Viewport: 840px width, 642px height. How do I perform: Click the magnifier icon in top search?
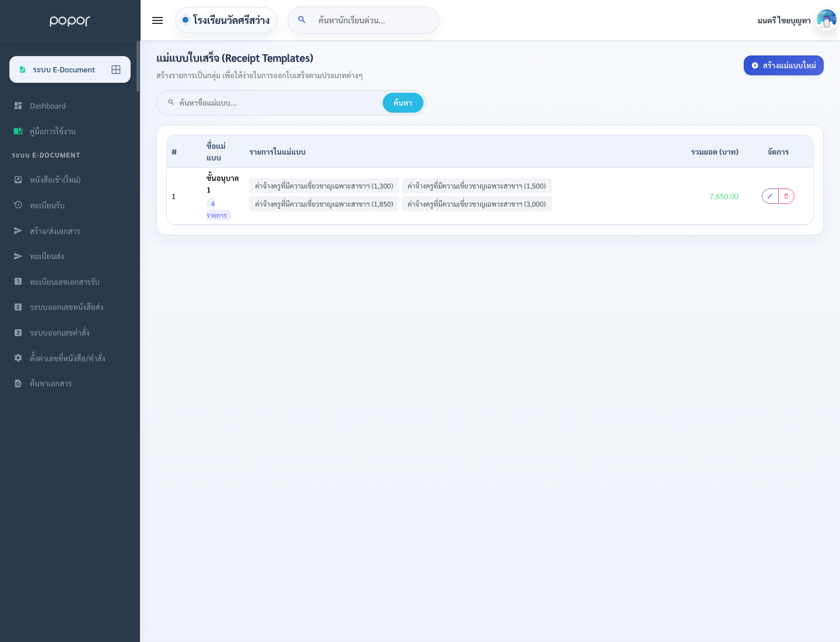[302, 20]
